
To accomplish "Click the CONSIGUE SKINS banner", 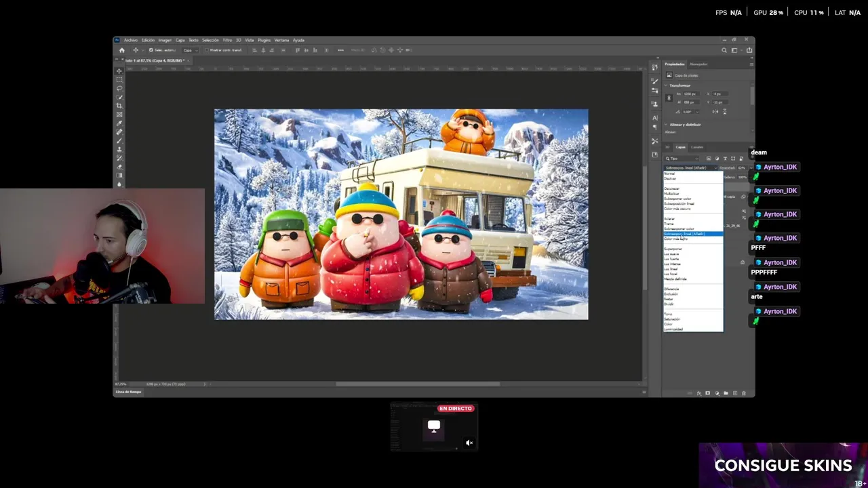I will [x=783, y=466].
